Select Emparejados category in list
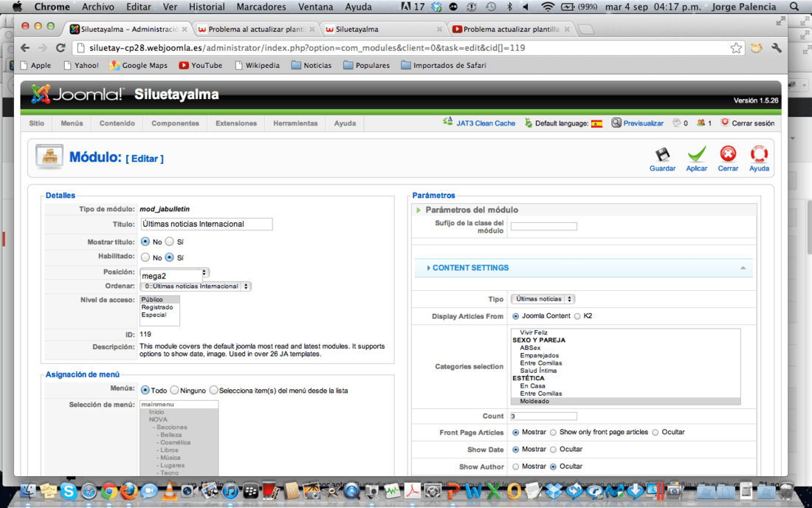The width and height of the screenshot is (812, 508). [x=539, y=355]
